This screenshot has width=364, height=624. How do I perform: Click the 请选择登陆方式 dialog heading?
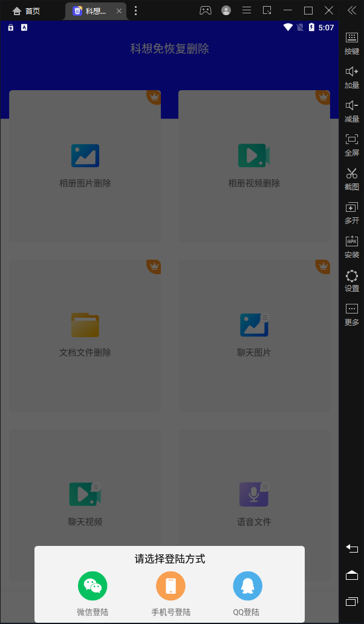(170, 559)
